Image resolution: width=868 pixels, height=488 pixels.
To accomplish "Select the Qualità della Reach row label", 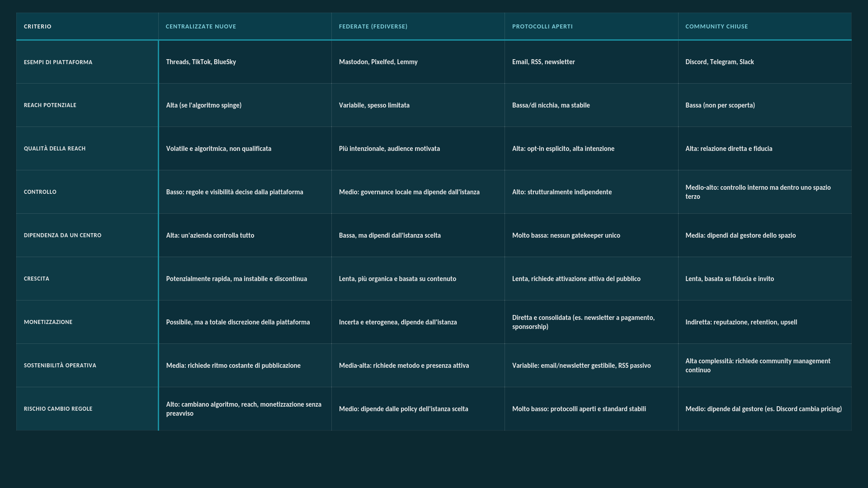I will click(x=54, y=149).
